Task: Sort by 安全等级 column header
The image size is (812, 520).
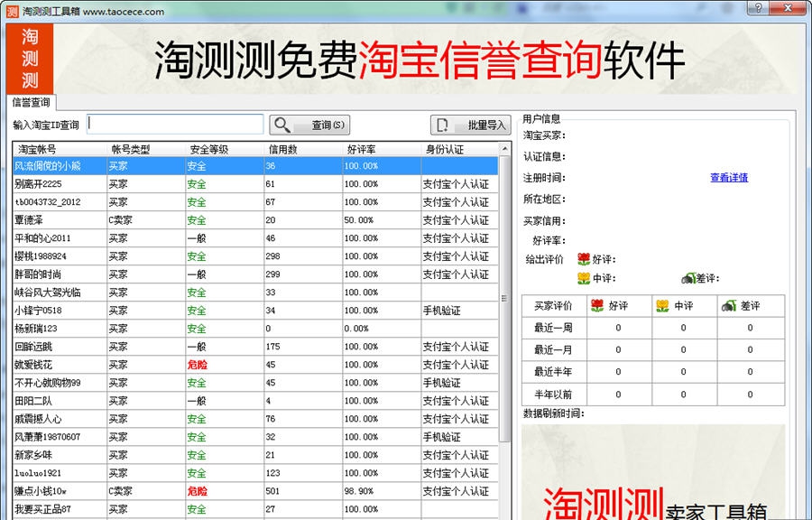Action: 225,150
